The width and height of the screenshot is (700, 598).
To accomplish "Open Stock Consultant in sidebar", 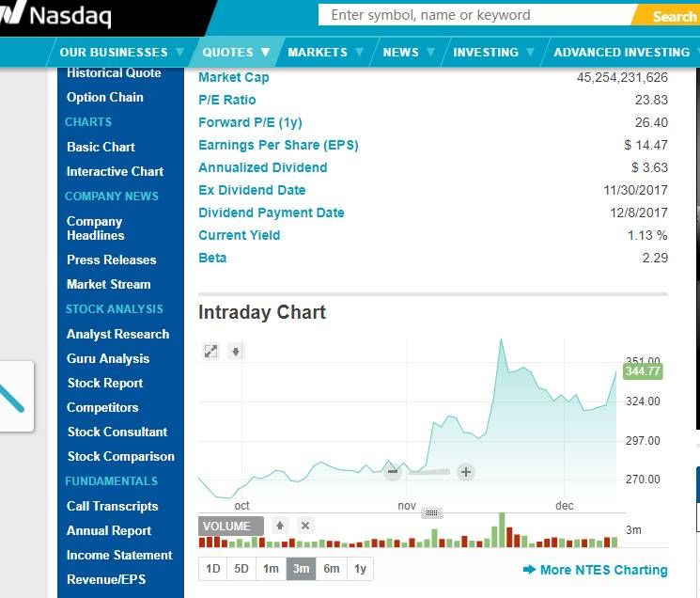I will [x=117, y=432].
